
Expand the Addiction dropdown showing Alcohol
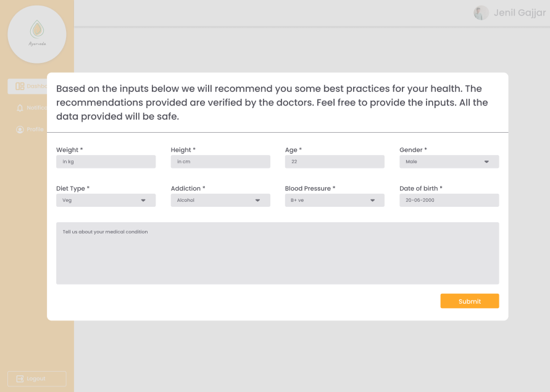click(220, 200)
